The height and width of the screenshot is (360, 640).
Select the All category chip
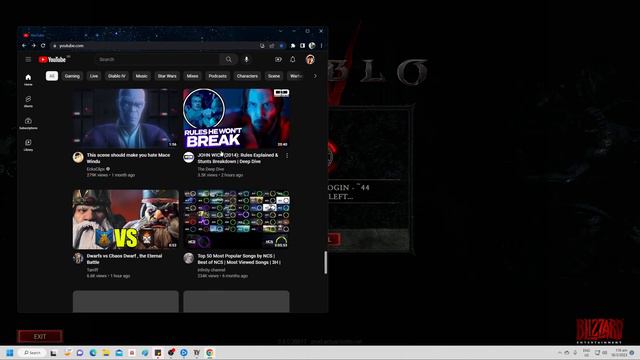52,76
